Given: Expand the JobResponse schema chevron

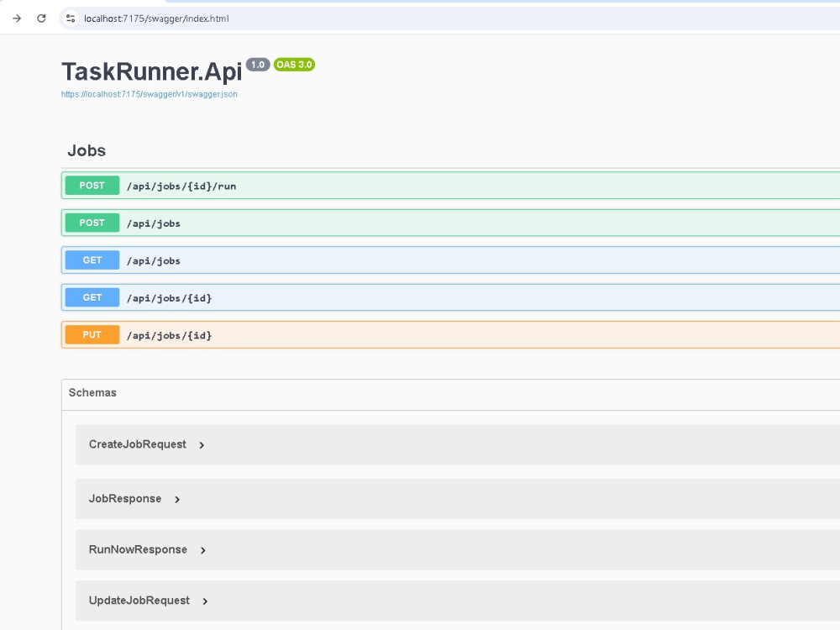Looking at the screenshot, I should click(x=177, y=499).
